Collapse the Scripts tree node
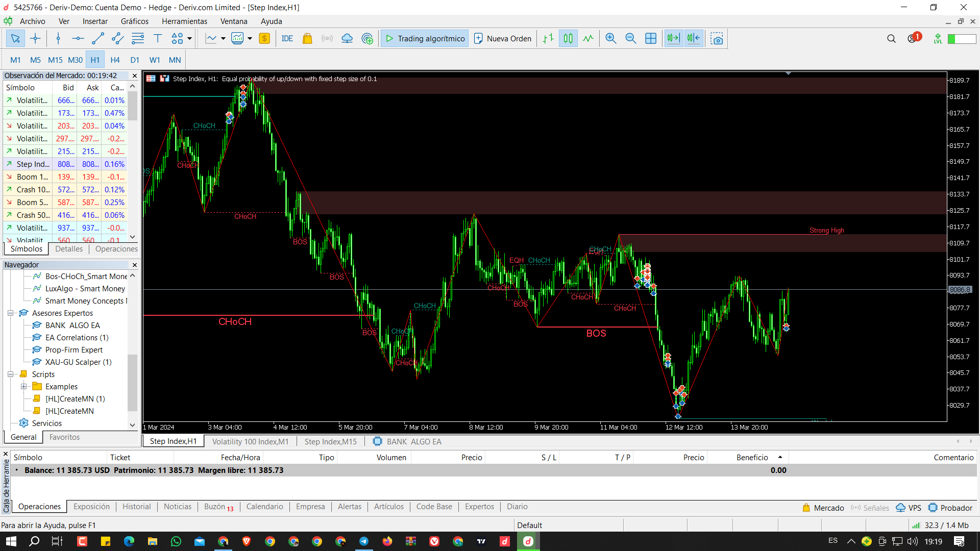This screenshot has height=551, width=980. tap(10, 374)
